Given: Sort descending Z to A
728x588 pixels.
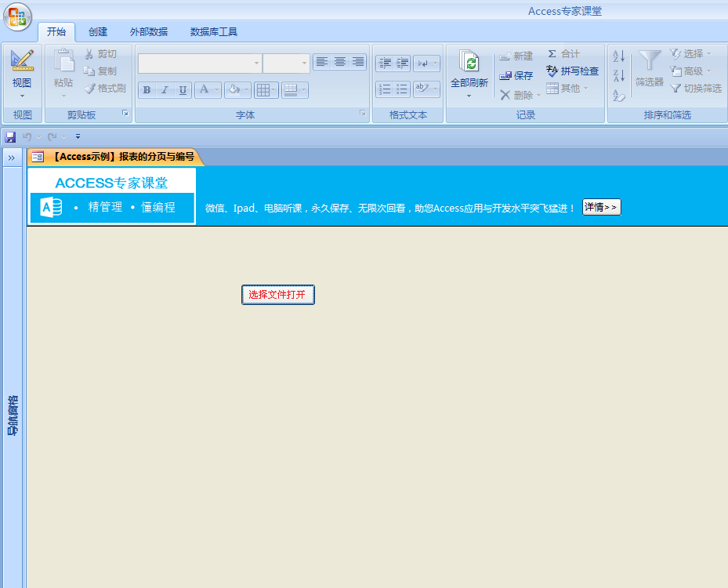Looking at the screenshot, I should tap(619, 75).
